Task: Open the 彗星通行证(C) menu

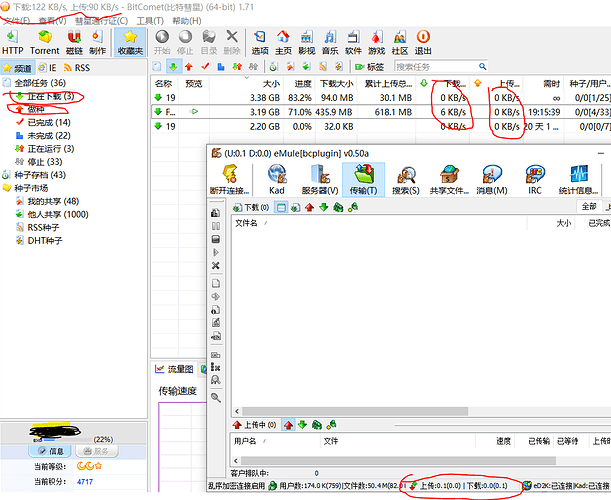Action: click(x=101, y=21)
